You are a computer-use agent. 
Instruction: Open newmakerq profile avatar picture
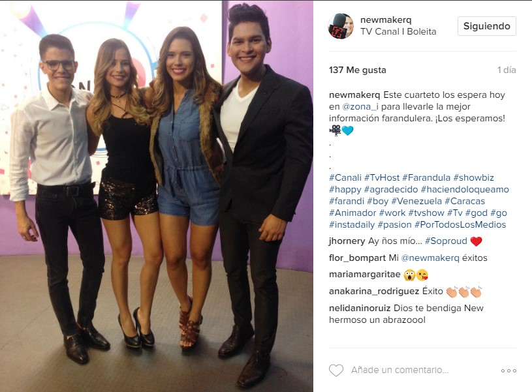tap(341, 26)
